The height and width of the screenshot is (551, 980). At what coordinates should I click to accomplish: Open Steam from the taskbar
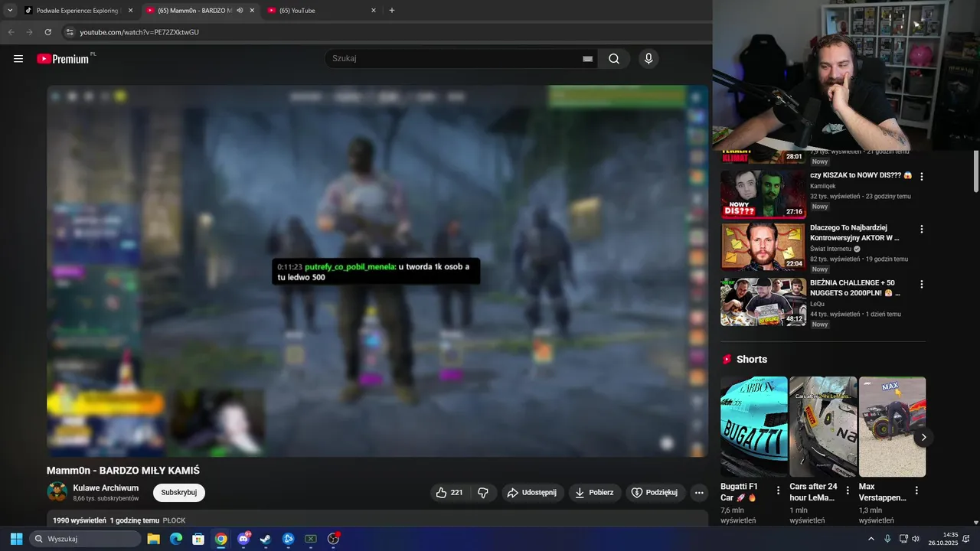266,539
